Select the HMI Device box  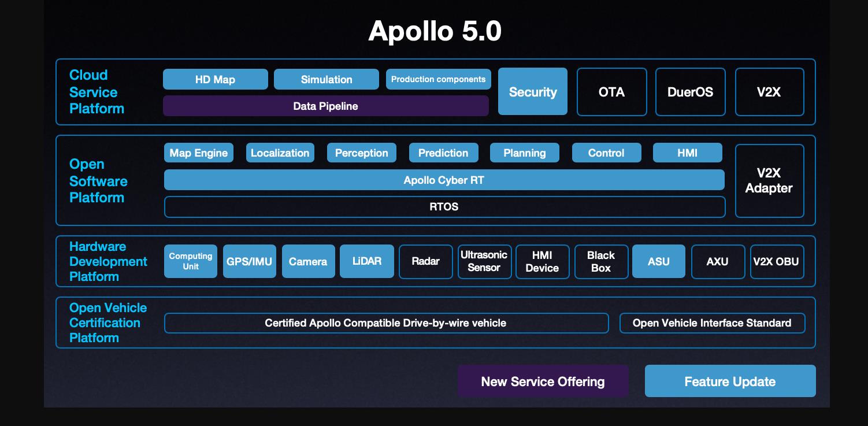(543, 261)
